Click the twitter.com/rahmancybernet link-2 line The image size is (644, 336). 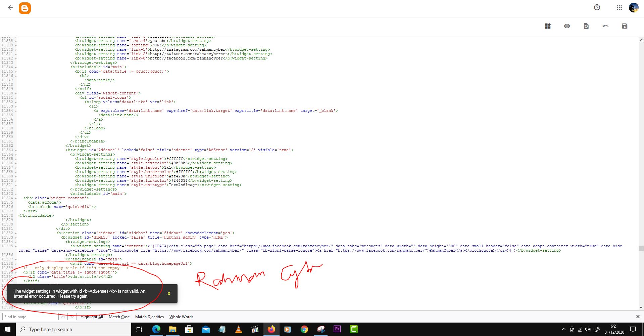(x=174, y=54)
